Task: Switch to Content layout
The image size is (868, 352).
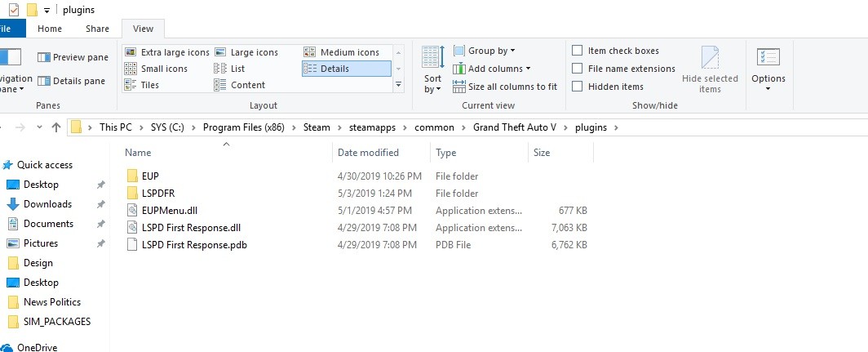Action: coord(240,85)
